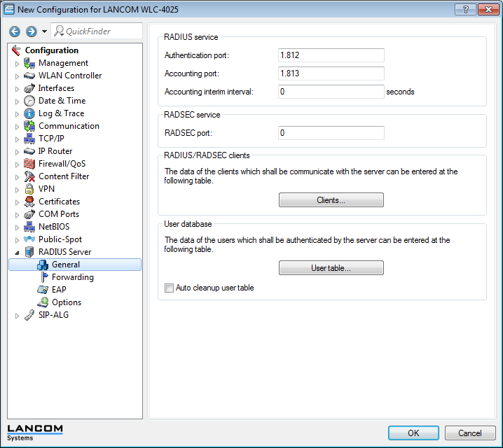Image resolution: width=503 pixels, height=448 pixels.
Task: Click the Certificates seal icon
Action: (29, 202)
